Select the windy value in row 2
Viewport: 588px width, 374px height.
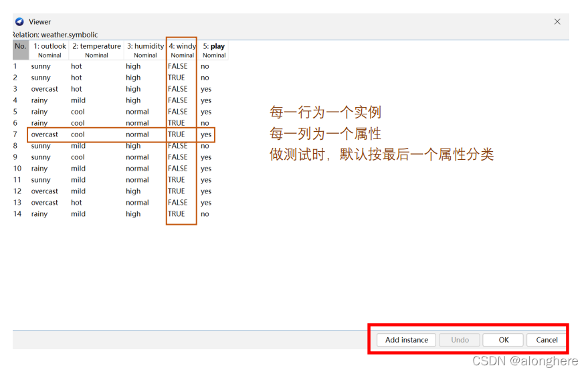coord(177,78)
